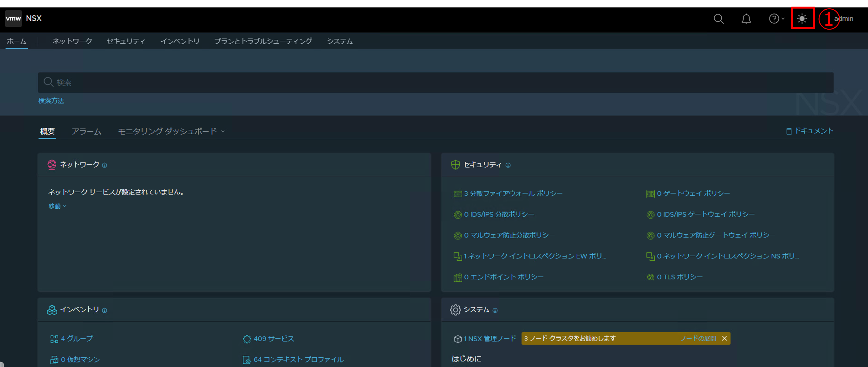The image size is (868, 367).
Task: Toggle the light/dark theme sun icon
Action: (x=802, y=19)
